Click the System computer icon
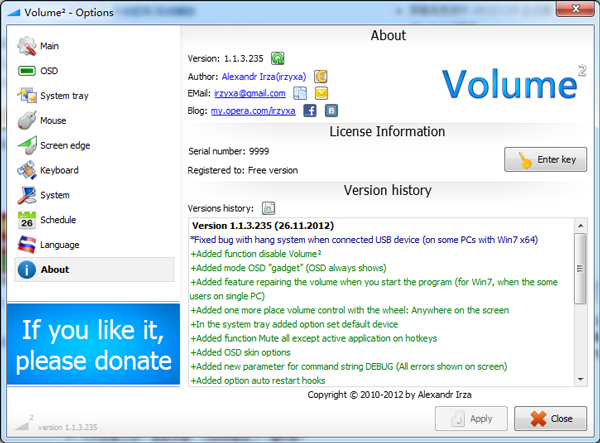 click(x=27, y=195)
